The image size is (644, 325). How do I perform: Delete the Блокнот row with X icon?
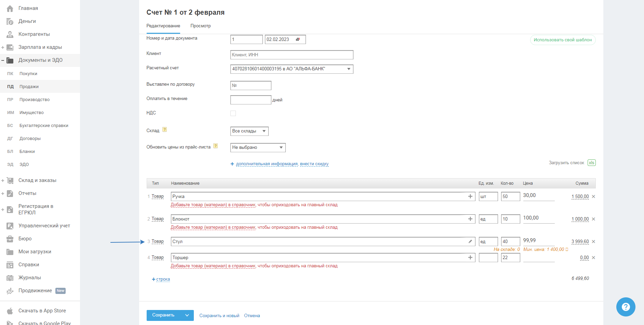594,219
